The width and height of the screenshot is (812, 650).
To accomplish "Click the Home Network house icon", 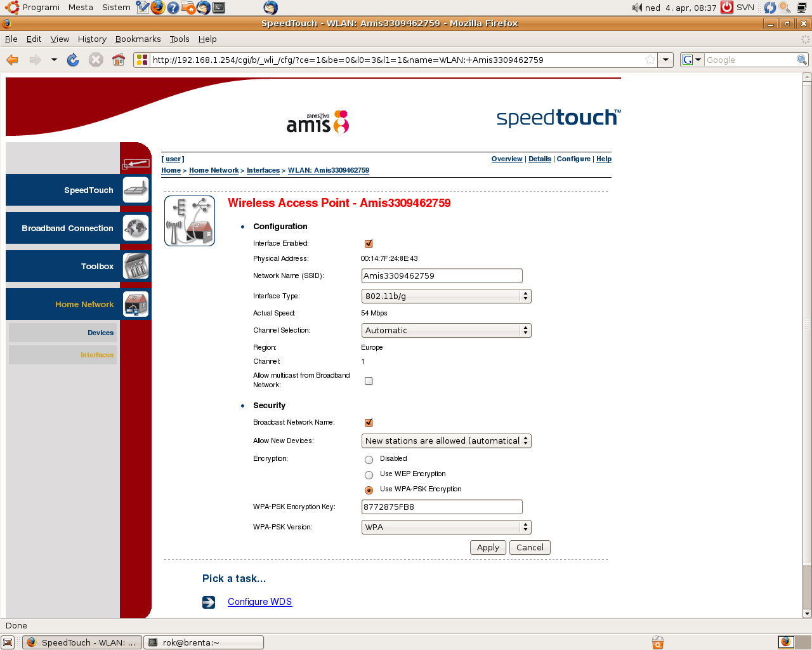I will coord(136,304).
